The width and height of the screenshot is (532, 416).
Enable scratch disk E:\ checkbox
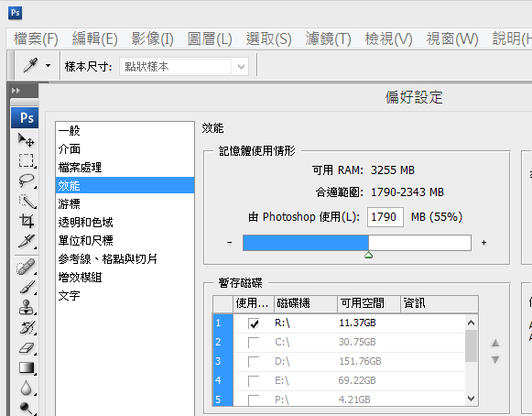[x=254, y=380]
